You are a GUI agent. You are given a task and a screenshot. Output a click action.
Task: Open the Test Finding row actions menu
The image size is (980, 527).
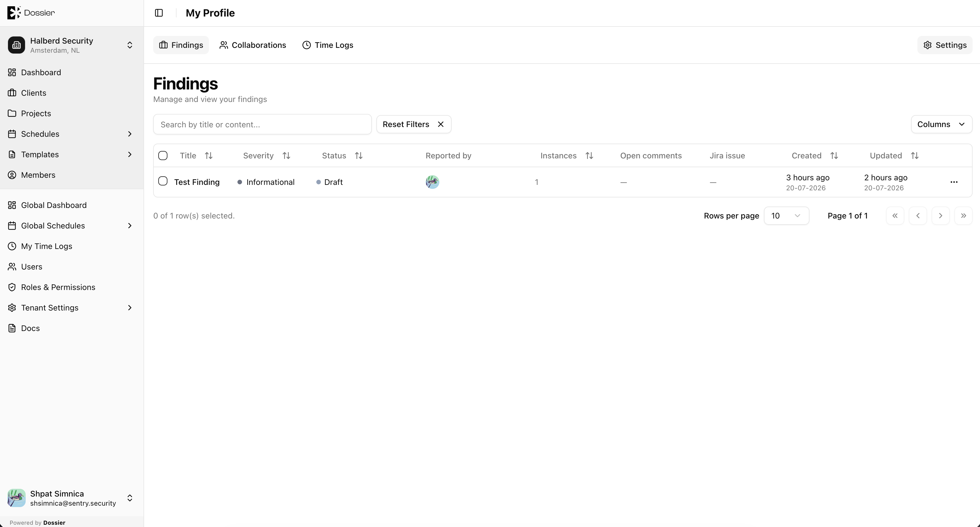pyautogui.click(x=954, y=182)
